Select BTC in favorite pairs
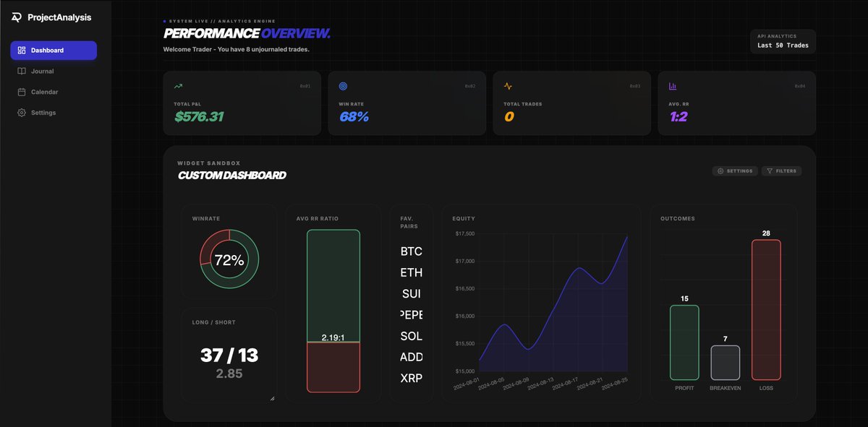868x427 pixels. [411, 251]
